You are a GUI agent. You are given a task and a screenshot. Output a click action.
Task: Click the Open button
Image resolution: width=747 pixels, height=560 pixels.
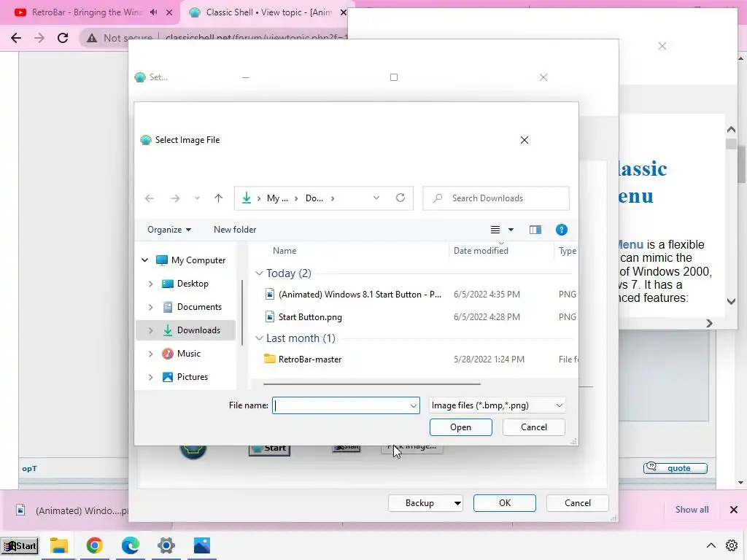(x=461, y=427)
